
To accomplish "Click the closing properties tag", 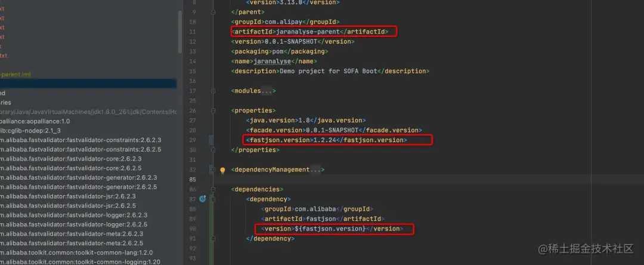I will pyautogui.click(x=255, y=150).
